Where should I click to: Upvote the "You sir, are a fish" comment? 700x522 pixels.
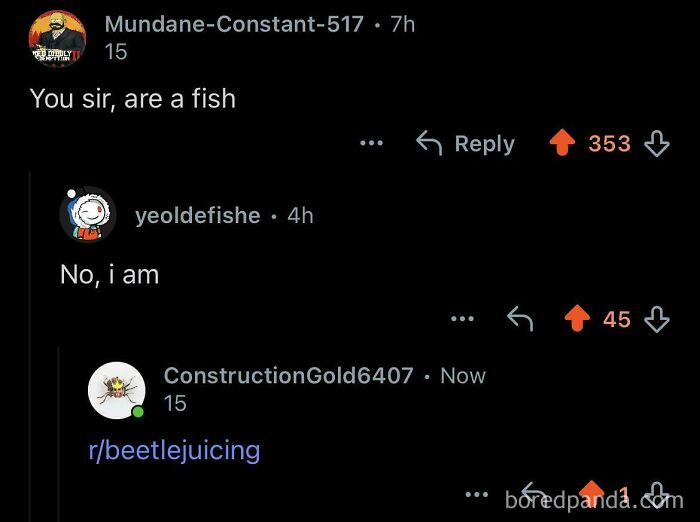562,144
